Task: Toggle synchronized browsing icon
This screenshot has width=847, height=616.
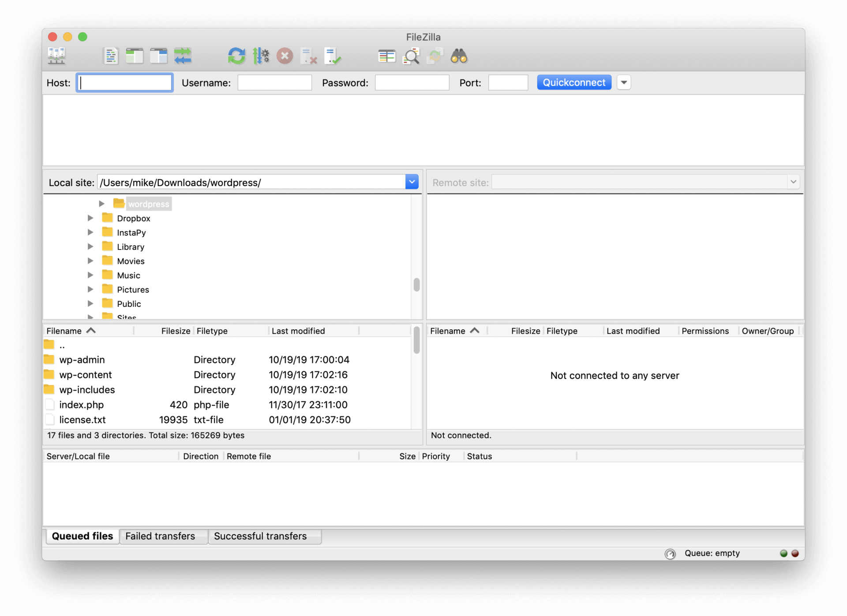Action: pyautogui.click(x=435, y=56)
